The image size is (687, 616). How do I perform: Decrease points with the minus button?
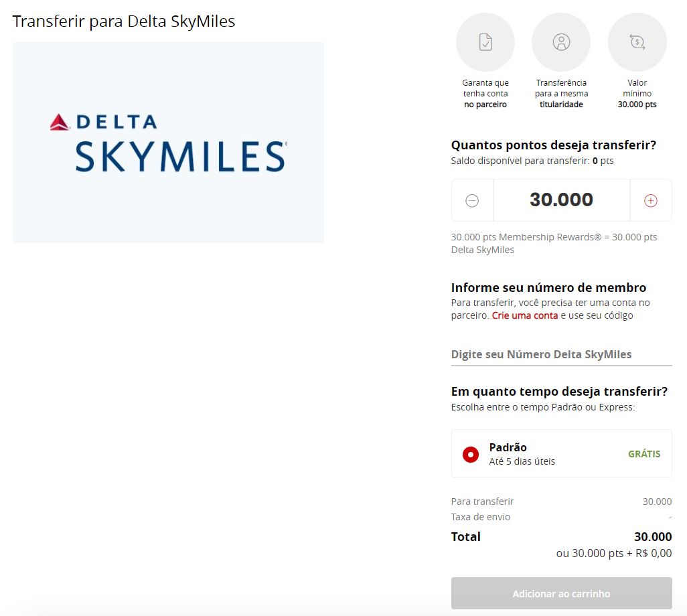click(x=472, y=201)
